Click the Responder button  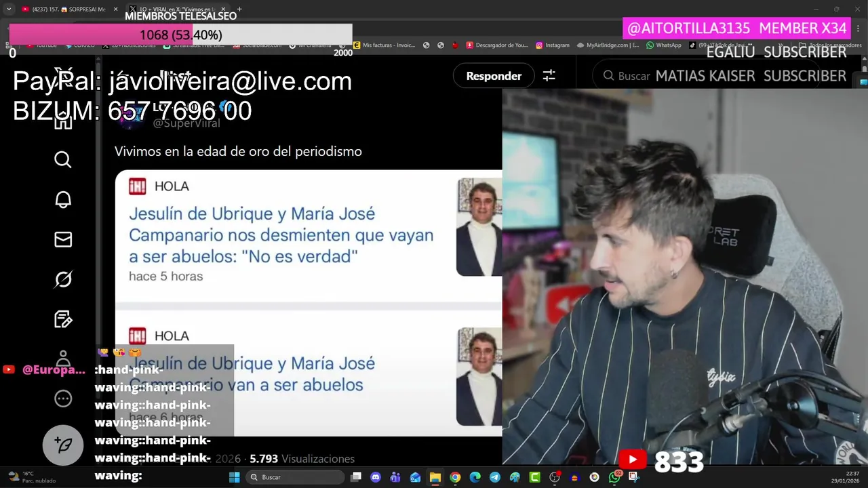coord(494,76)
